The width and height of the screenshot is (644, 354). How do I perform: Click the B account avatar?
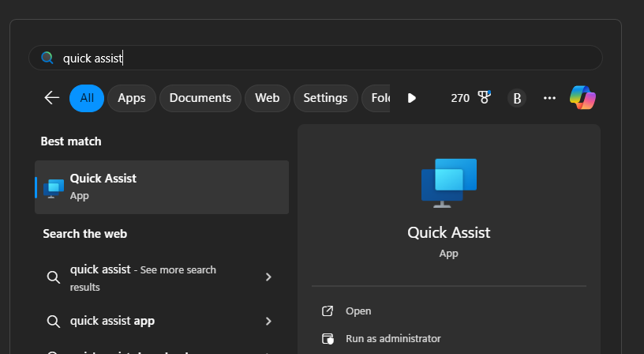[517, 98]
